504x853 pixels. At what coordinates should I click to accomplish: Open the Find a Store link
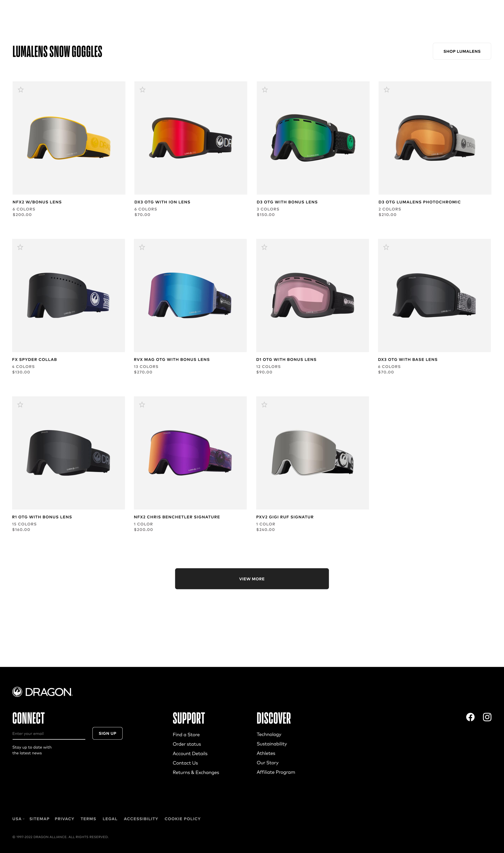tap(186, 735)
